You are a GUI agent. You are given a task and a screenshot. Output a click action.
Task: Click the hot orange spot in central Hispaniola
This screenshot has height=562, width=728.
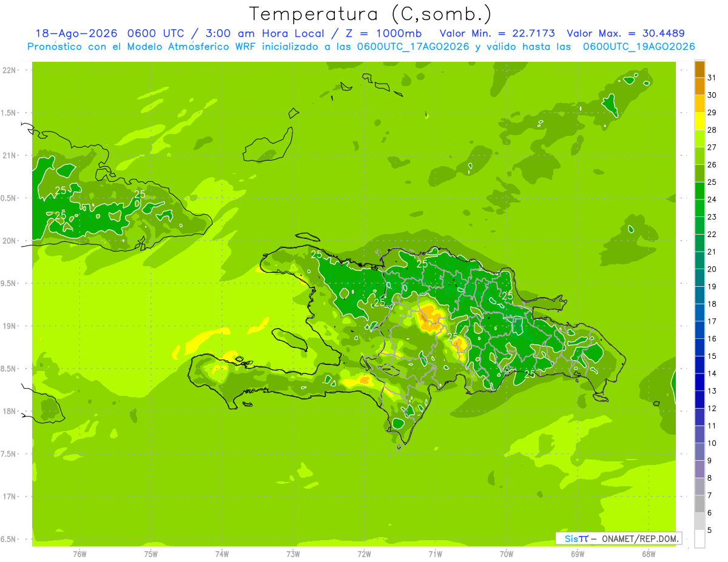pos(430,319)
